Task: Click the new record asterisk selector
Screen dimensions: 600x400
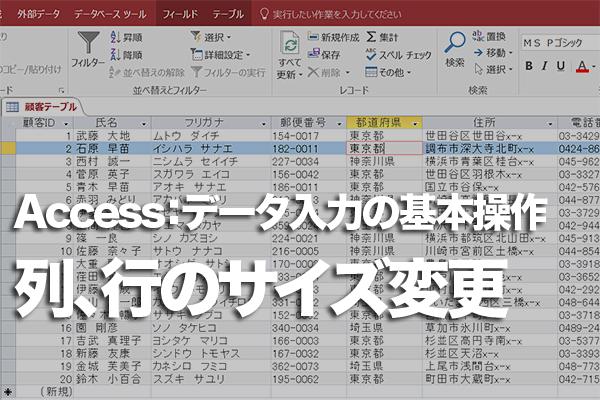Action: pos(8,392)
